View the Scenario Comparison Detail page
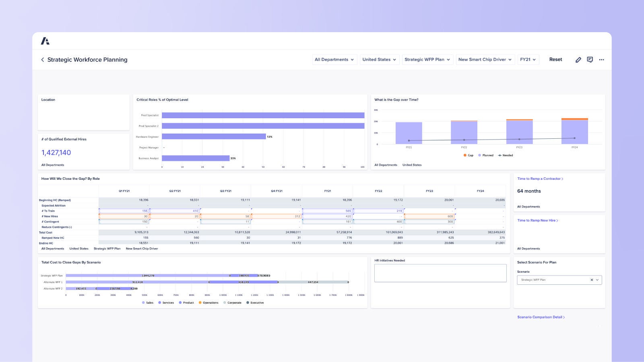 (541, 317)
